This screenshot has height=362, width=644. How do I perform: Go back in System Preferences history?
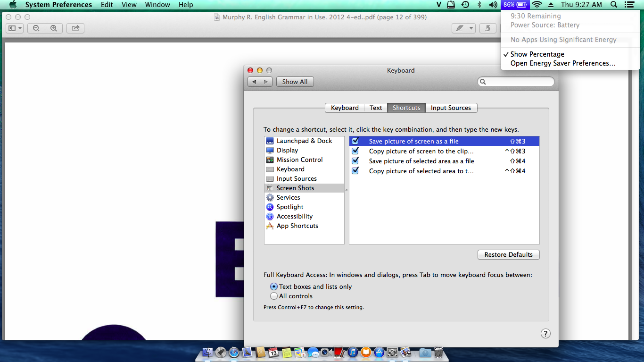(254, 82)
